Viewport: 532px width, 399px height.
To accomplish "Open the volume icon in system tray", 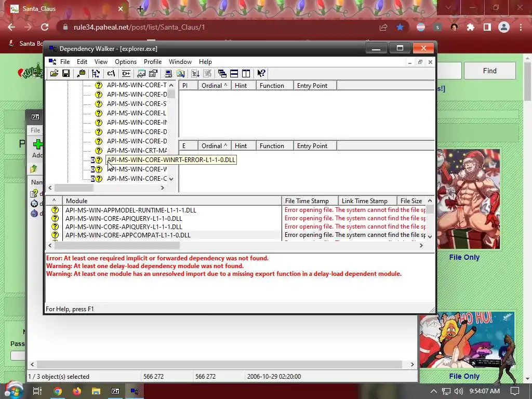I will (458, 391).
